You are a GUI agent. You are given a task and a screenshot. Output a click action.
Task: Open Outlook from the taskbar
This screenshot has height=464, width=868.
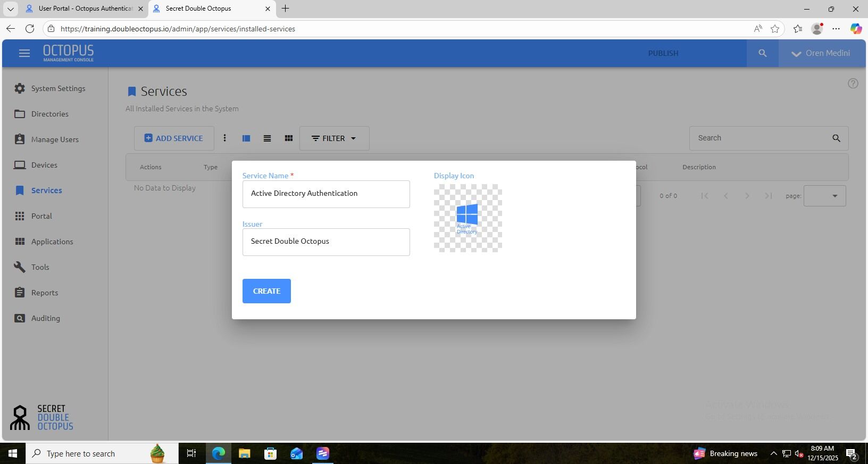point(296,453)
